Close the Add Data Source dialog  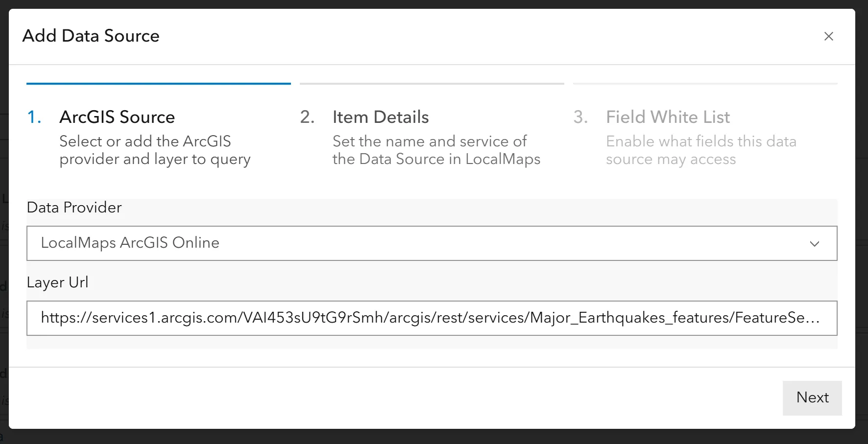[828, 36]
